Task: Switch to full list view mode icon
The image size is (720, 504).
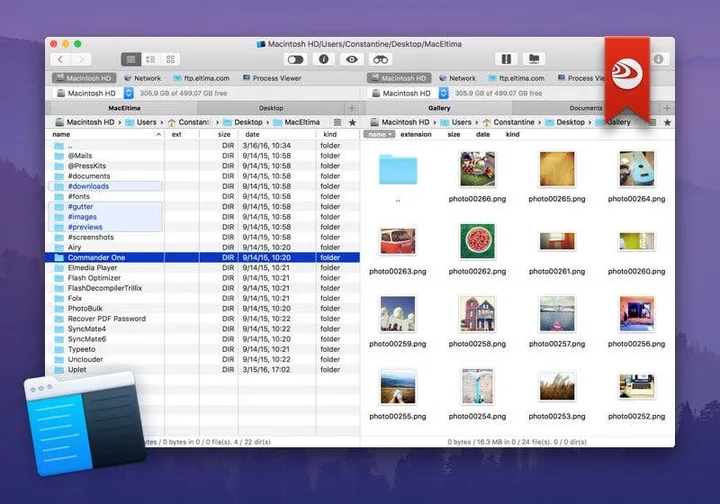Action: [131, 59]
